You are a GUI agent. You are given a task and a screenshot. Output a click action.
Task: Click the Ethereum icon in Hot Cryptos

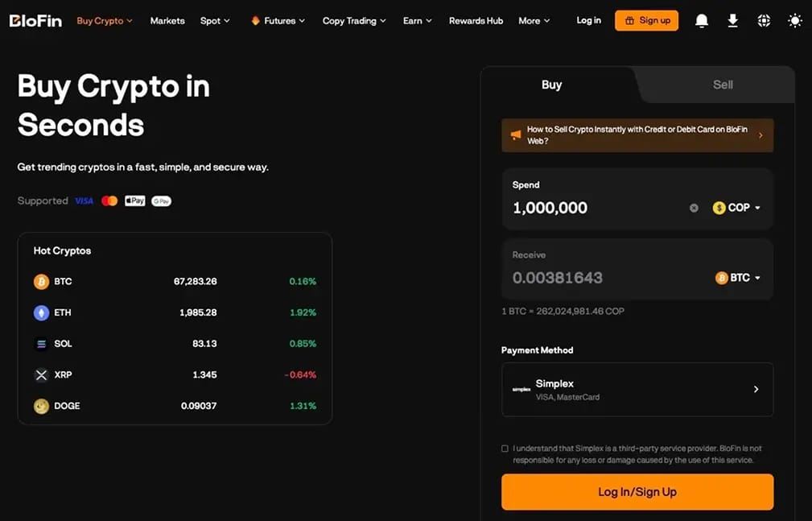41,312
